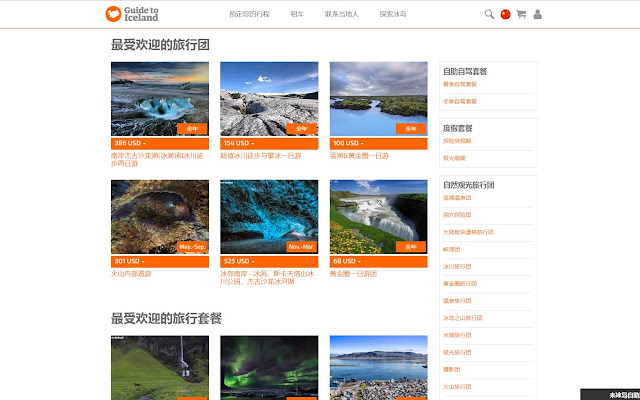Open the Gullfoss waterfall tour photo

point(378,217)
